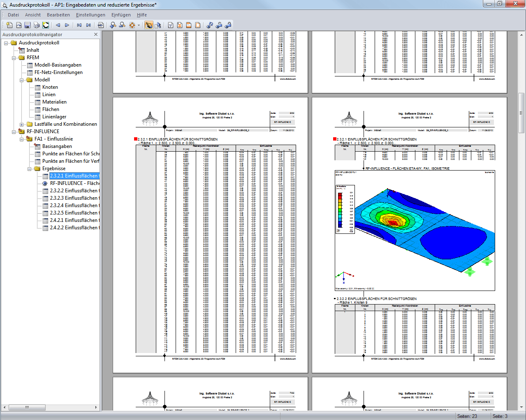This screenshot has height=420, width=526.
Task: Select 2.3.2.4 Einflussflächen tree entry
Action: coord(74,205)
